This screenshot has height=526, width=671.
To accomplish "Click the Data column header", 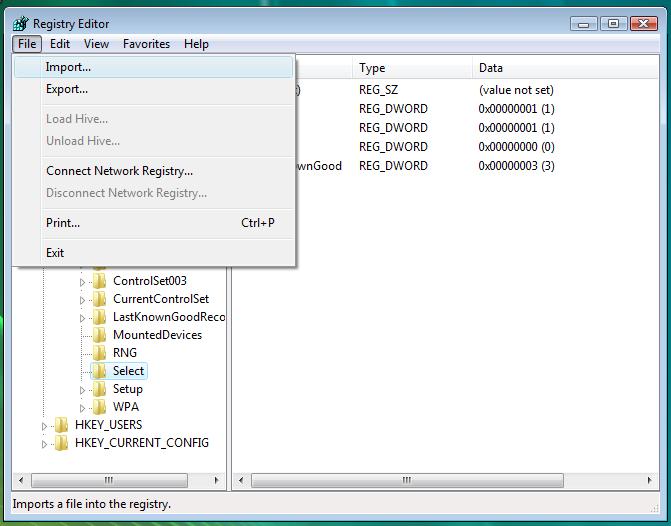I will pos(565,68).
